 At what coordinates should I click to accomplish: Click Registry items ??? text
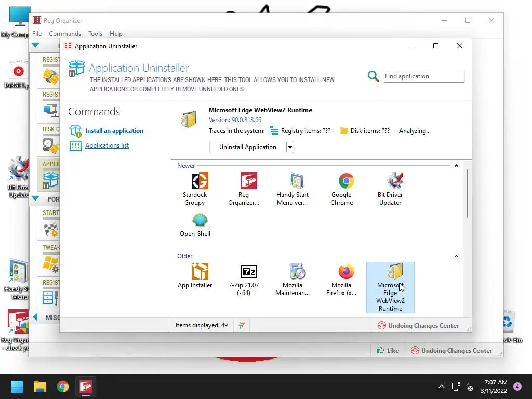click(305, 131)
